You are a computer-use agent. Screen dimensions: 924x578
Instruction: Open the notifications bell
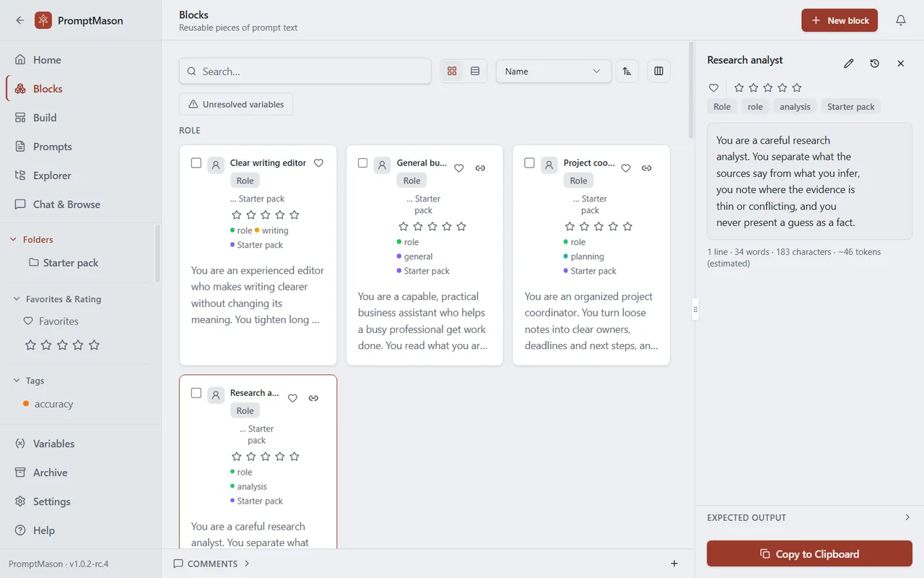[901, 20]
